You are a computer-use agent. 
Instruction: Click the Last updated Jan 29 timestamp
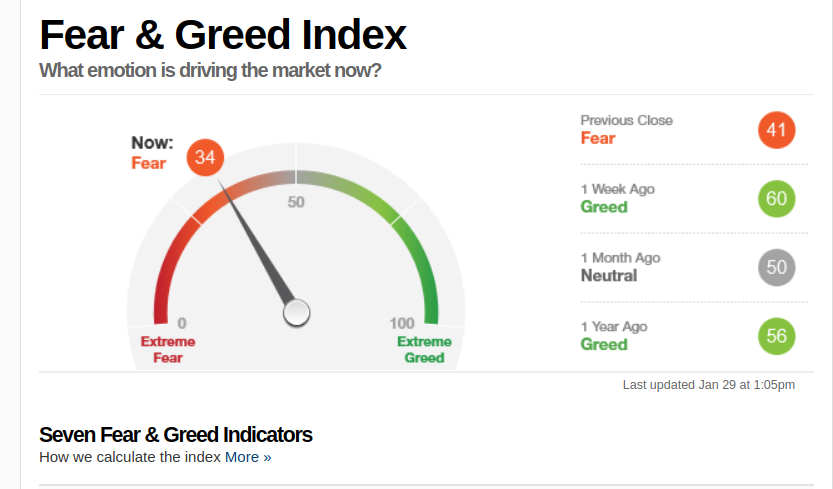point(708,385)
